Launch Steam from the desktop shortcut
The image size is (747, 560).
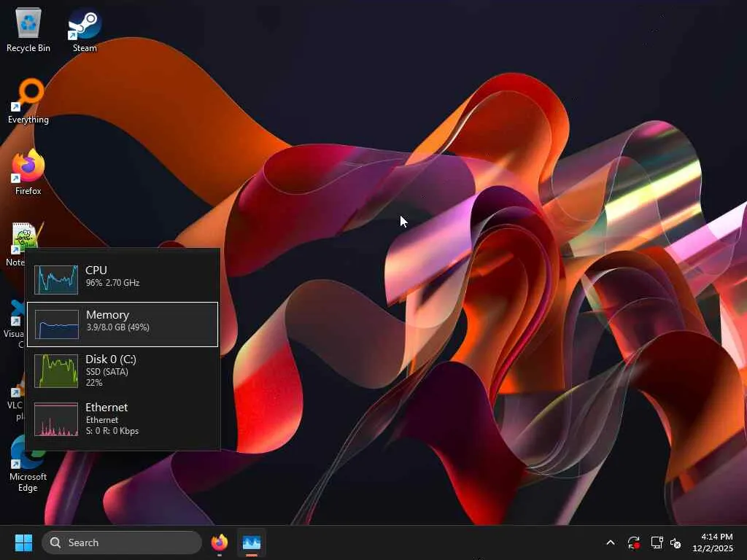(x=85, y=30)
